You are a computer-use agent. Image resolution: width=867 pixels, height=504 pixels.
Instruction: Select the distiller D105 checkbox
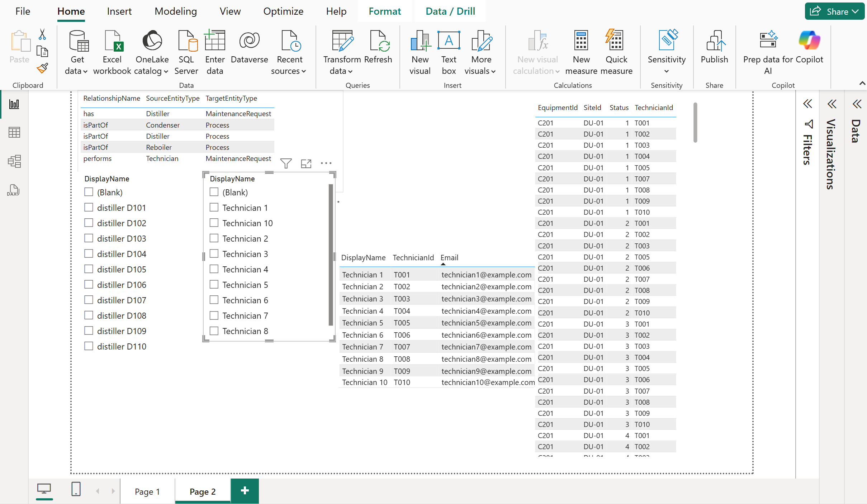click(89, 269)
